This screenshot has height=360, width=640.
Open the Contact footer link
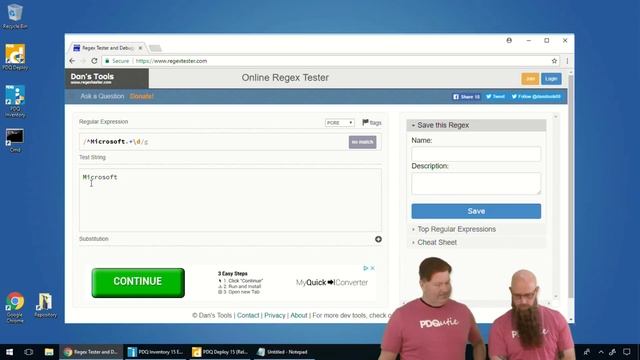pyautogui.click(x=248, y=316)
